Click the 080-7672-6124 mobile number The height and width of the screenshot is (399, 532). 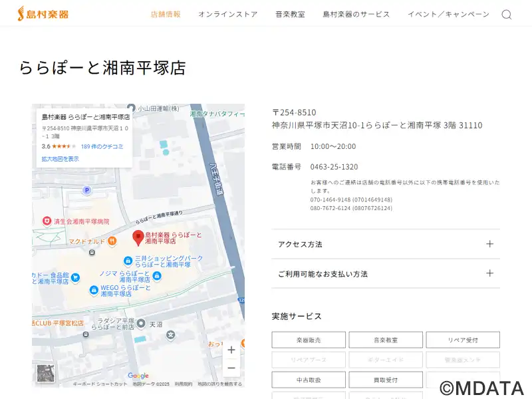[351, 208]
